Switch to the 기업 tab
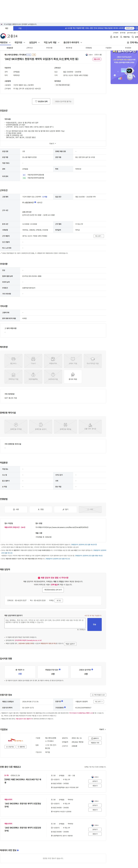138x868 pixels. tap(20, 28)
